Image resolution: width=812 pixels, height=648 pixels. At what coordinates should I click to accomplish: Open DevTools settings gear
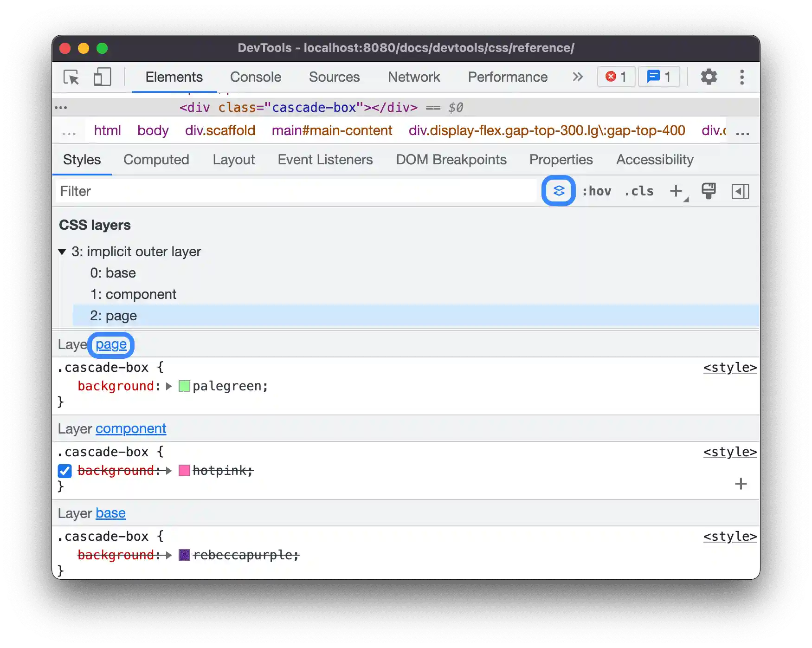[709, 77]
